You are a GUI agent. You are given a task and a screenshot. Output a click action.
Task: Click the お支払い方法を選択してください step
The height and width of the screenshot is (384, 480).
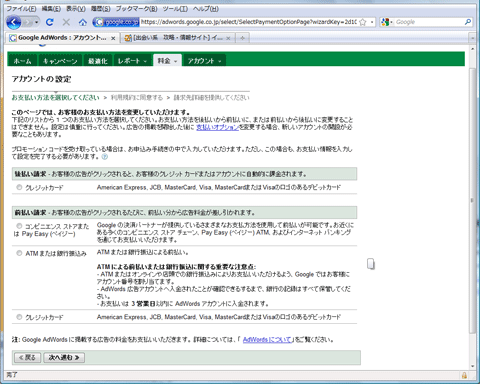(x=55, y=98)
